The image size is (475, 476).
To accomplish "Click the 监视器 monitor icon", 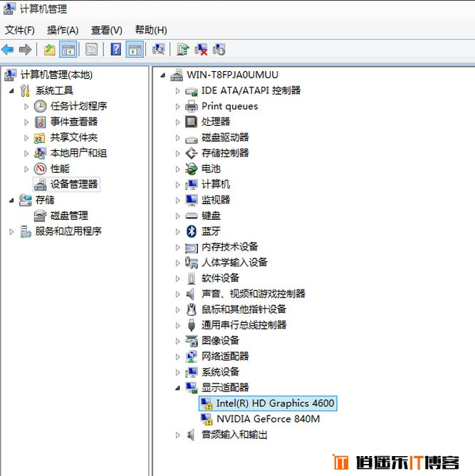I will [x=191, y=200].
